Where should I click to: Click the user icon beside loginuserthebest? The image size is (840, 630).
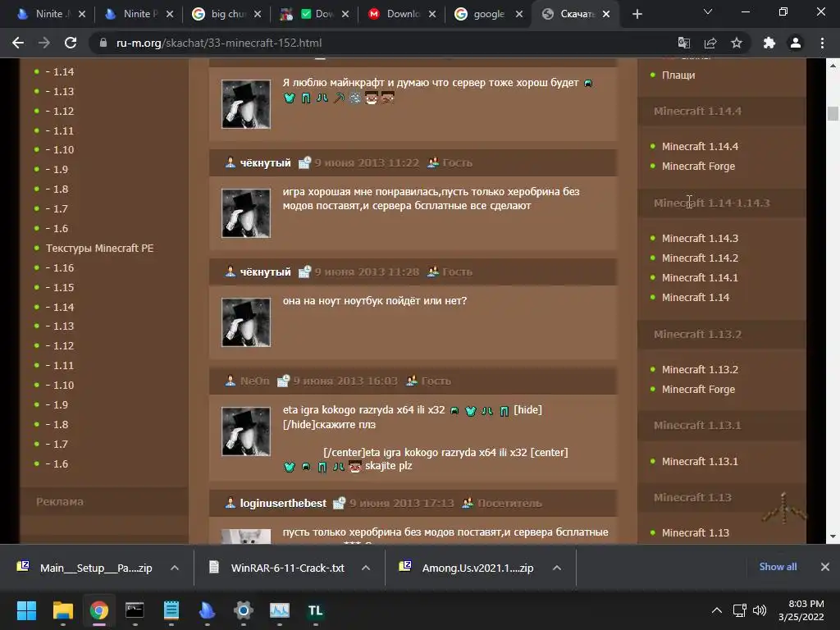231,503
